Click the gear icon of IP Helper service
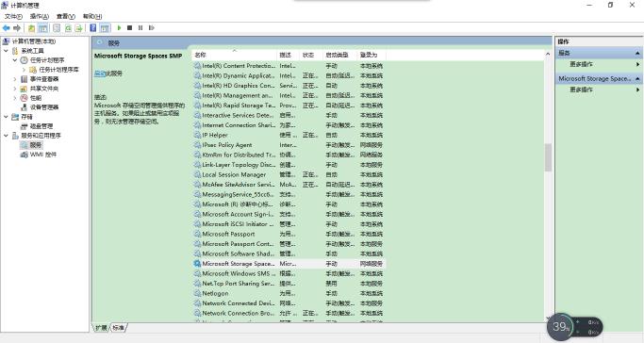The width and height of the screenshot is (644, 343). (x=197, y=135)
